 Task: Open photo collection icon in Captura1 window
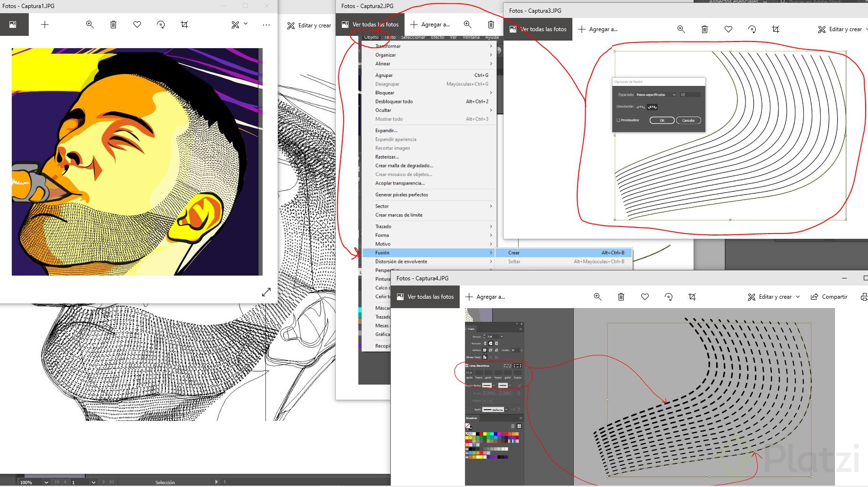coord(13,25)
